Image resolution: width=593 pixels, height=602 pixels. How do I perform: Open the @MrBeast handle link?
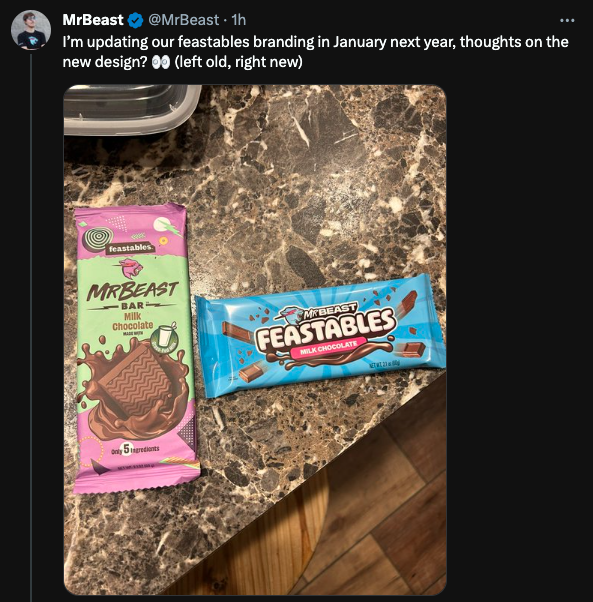(183, 20)
